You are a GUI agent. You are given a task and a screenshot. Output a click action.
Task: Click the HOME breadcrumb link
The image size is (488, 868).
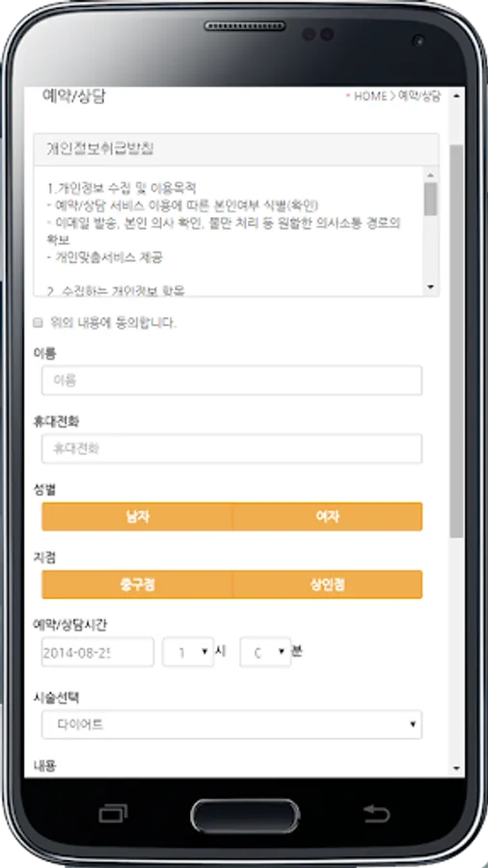point(370,96)
